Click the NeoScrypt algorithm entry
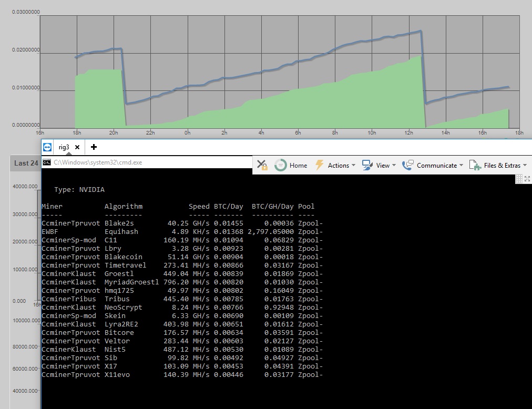532x409 pixels. coord(124,308)
